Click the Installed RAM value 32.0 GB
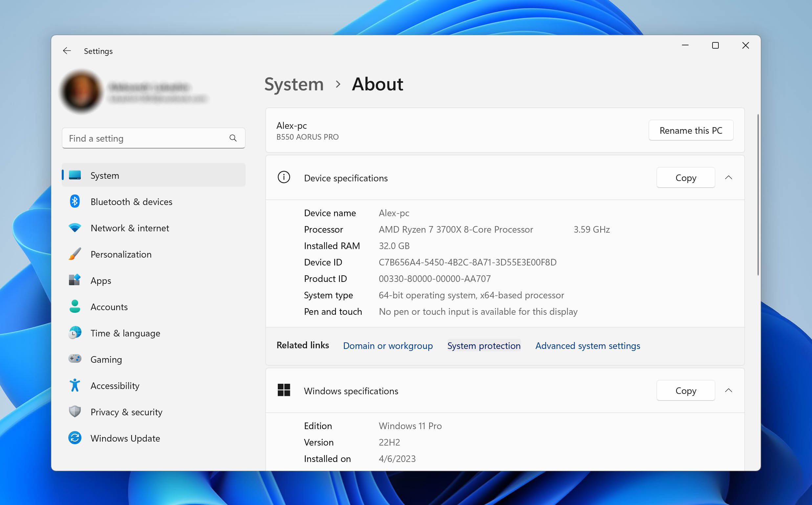Screen dimensions: 812x505 pyautogui.click(x=394, y=246)
